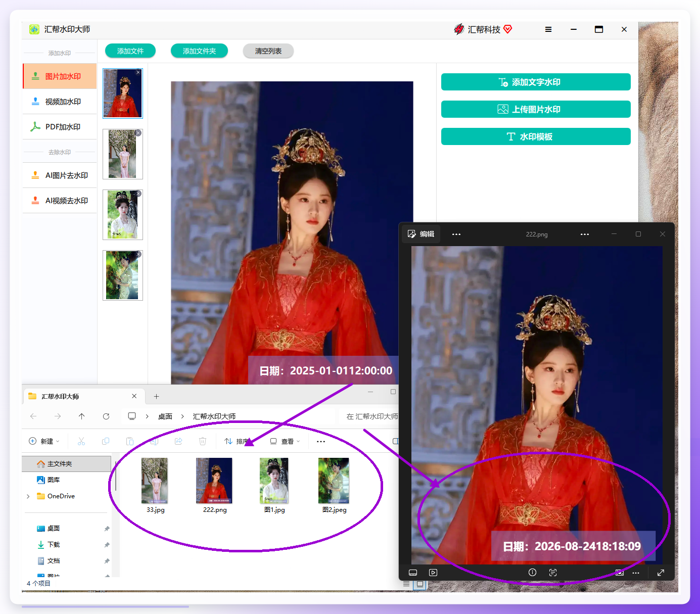The width and height of the screenshot is (700, 614).
Task: Open 编辑 in photo viewer
Action: pos(421,234)
